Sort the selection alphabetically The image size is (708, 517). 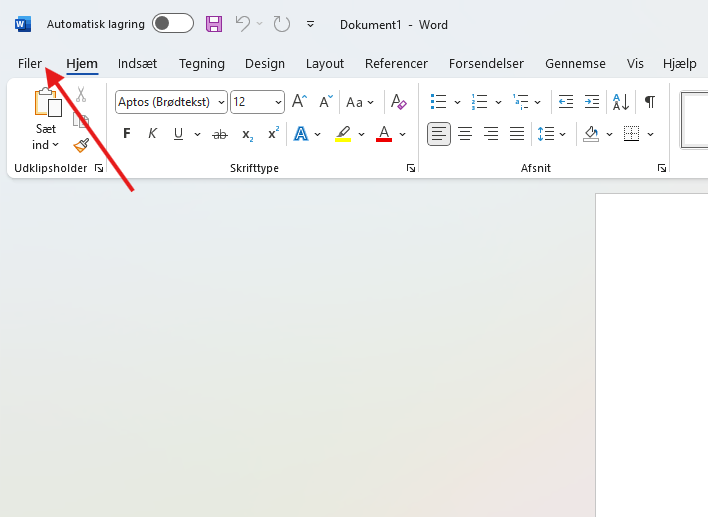[620, 102]
